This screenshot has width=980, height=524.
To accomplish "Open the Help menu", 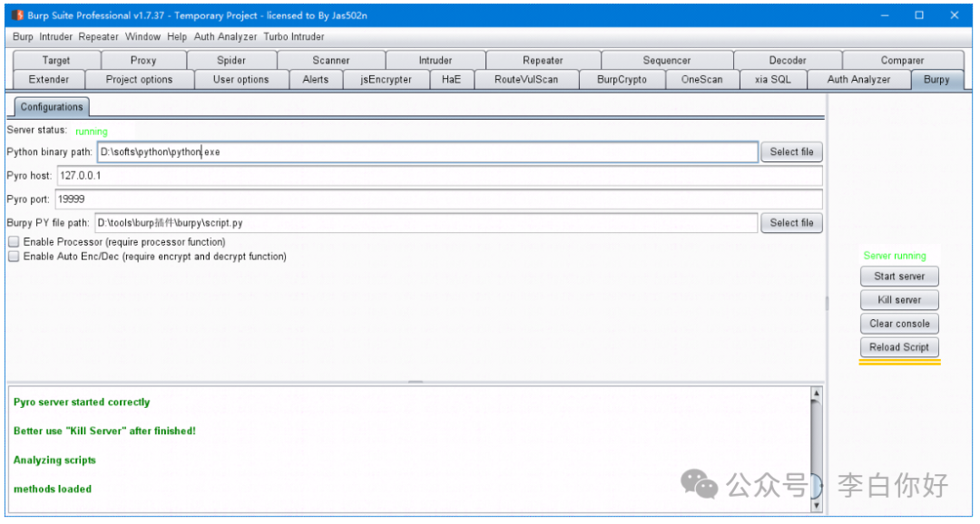I will [x=177, y=37].
